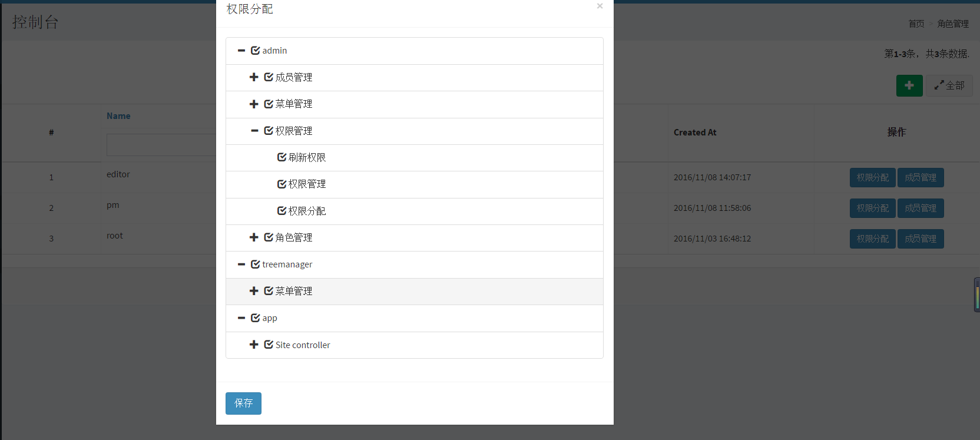
Task: Expand the 角色管理 tree node
Action: [254, 237]
